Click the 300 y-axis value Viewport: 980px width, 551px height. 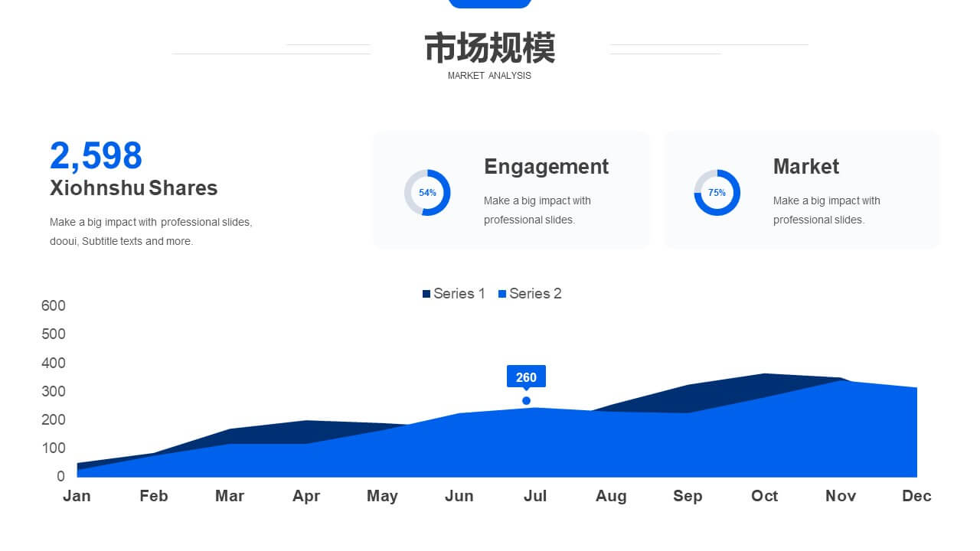(54, 391)
